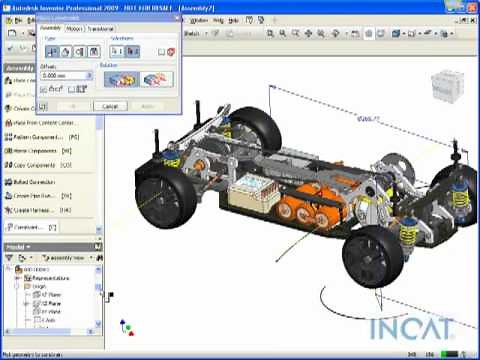Cancel the Place Constraint dialog
480x360 pixels.
(110, 106)
